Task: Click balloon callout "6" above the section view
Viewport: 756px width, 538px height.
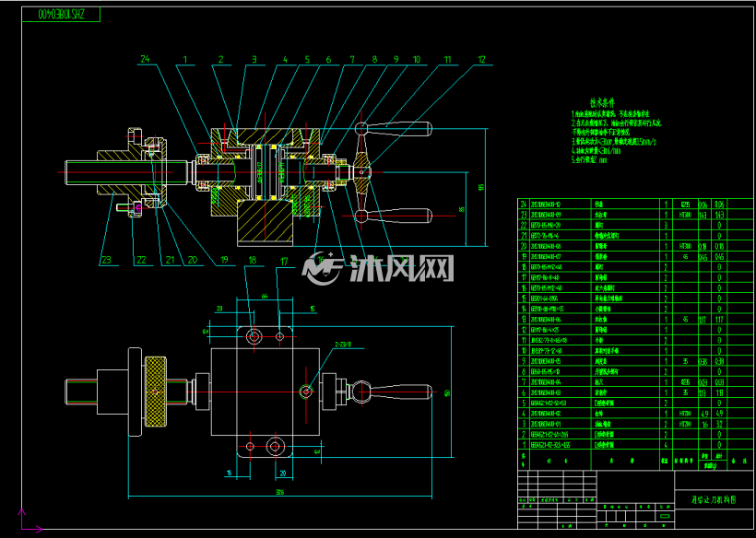Action: pyautogui.click(x=329, y=60)
